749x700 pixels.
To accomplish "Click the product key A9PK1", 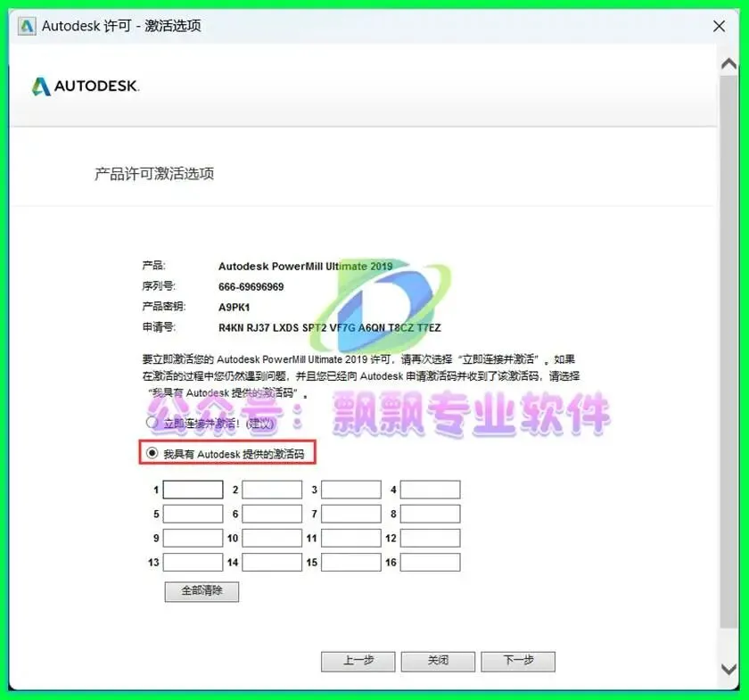I will click(x=234, y=308).
